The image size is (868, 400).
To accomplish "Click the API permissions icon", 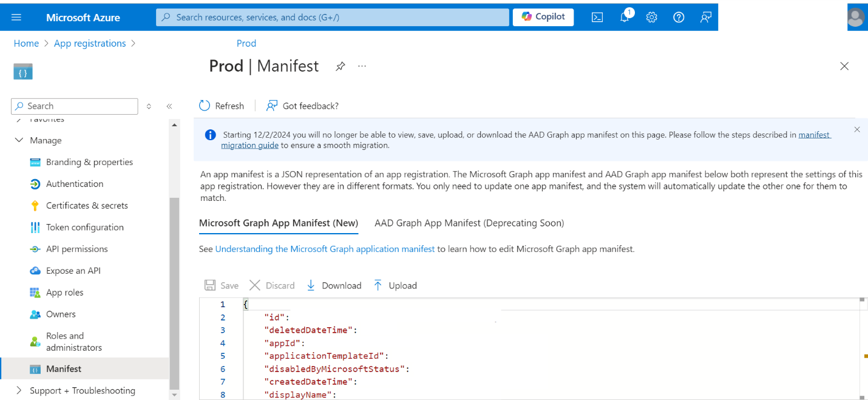I will tap(35, 249).
